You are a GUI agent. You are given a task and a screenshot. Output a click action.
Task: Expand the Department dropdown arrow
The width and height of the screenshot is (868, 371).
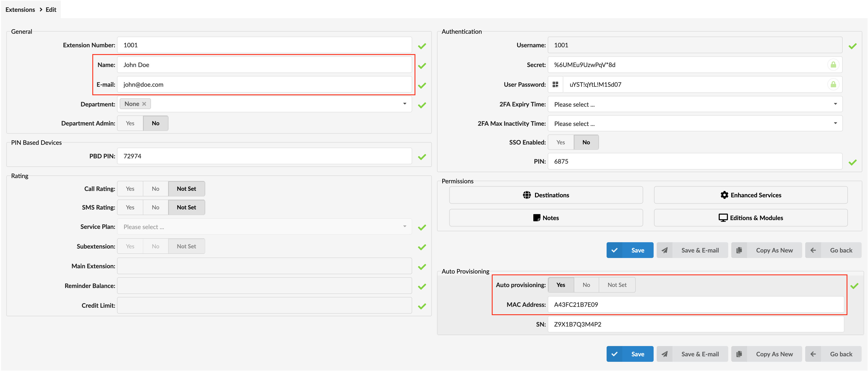[404, 104]
